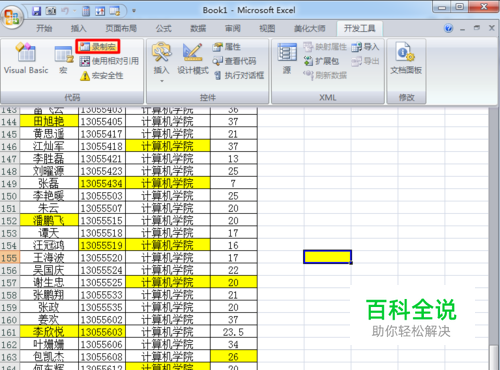Click the vertical scrollbar thumb

[494, 358]
